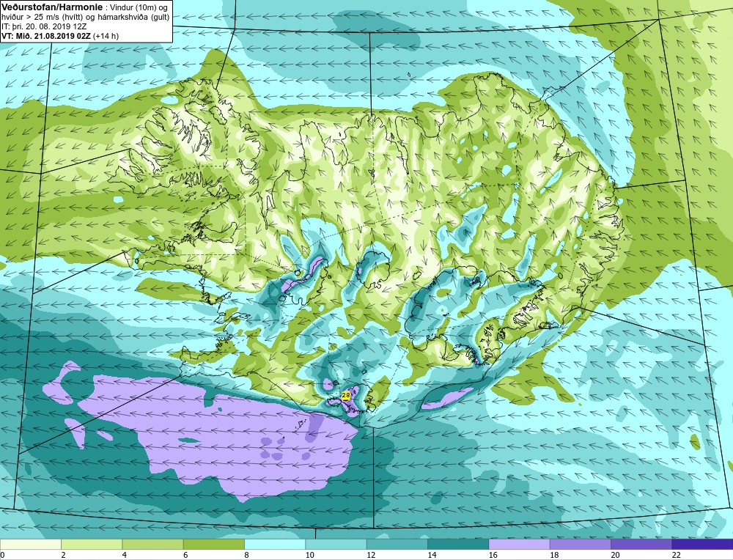Select the violet 20–22 m/s legend swatch
733x560 pixels.
click(x=641, y=544)
